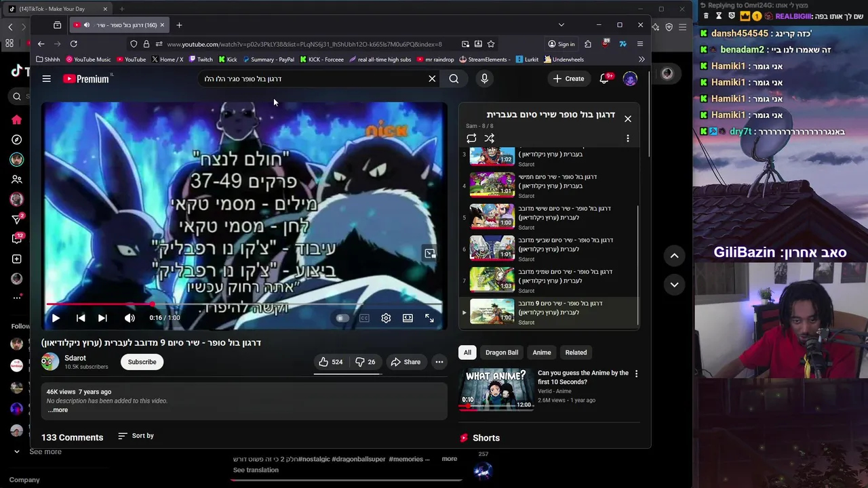Open the Twitch bookmark
Screen dimensions: 868x488
[x=201, y=60]
